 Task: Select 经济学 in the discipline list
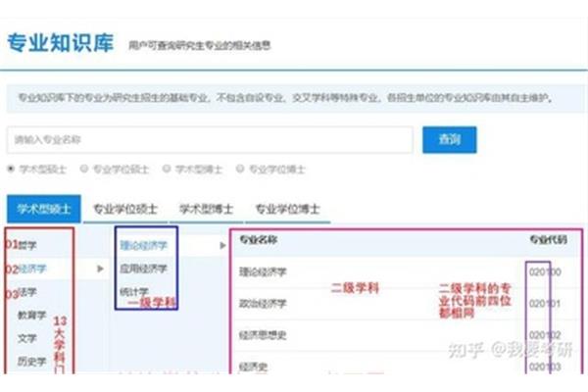pyautogui.click(x=32, y=269)
